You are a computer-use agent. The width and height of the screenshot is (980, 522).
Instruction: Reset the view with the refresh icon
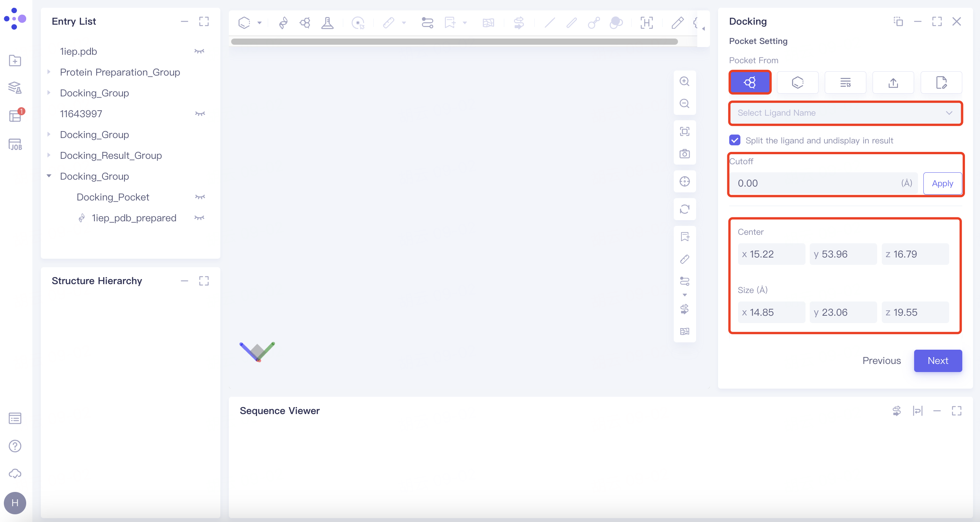coord(685,209)
